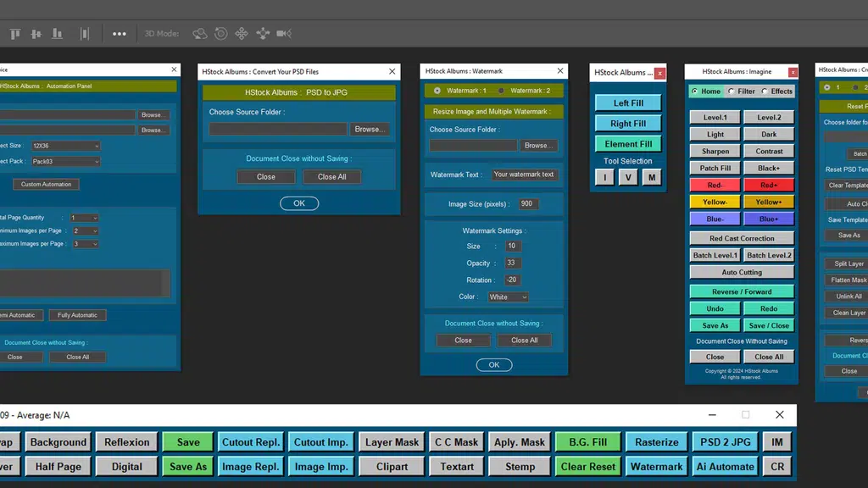Screen dimensions: 868x488
Task: Click the V tool selection button
Action: pyautogui.click(x=628, y=178)
